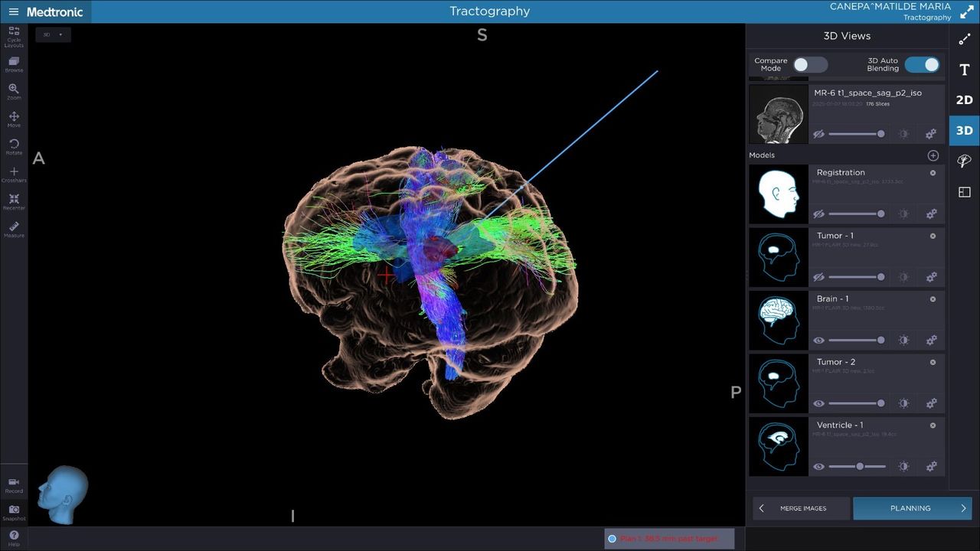
Task: Disable 3D Auto Blending switch
Action: pyautogui.click(x=922, y=65)
